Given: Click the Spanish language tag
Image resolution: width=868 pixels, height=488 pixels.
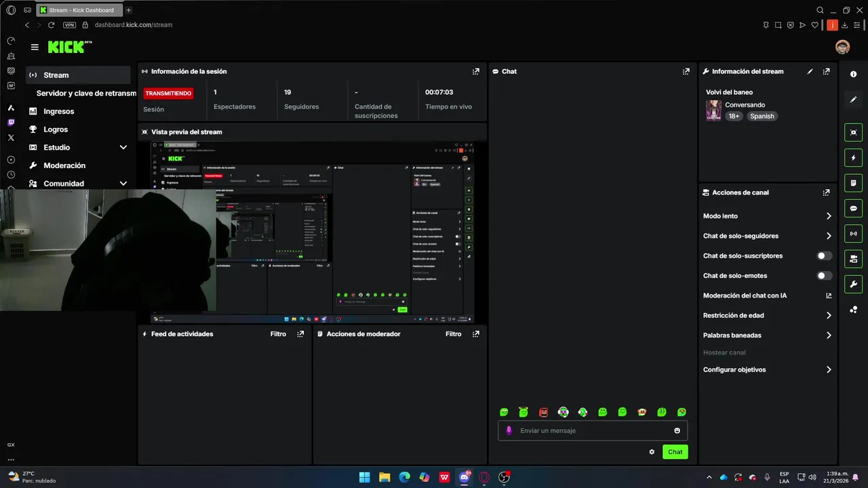Looking at the screenshot, I should coord(762,117).
